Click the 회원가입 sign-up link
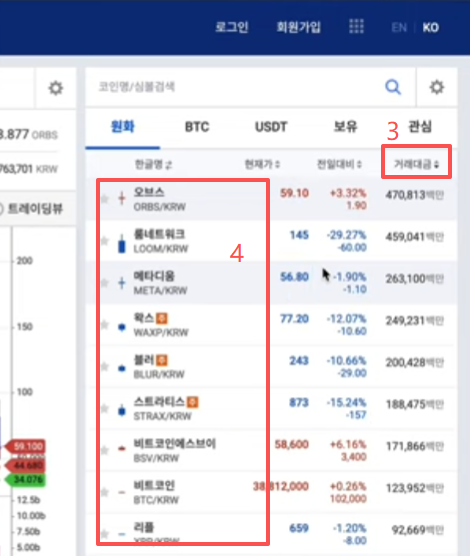Screen dimensions: 470x556 tap(299, 27)
